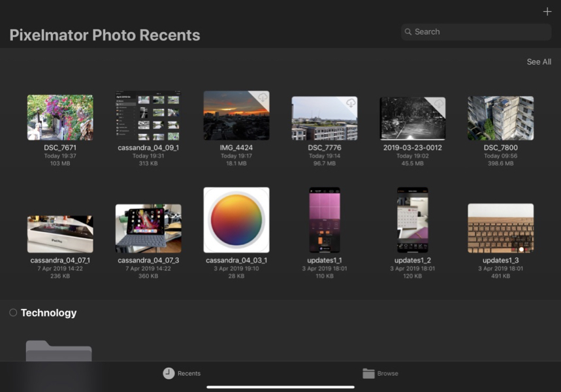Click the Pixelmator Photo Recents title
Viewport: 561px width, 392px height.
(x=105, y=35)
